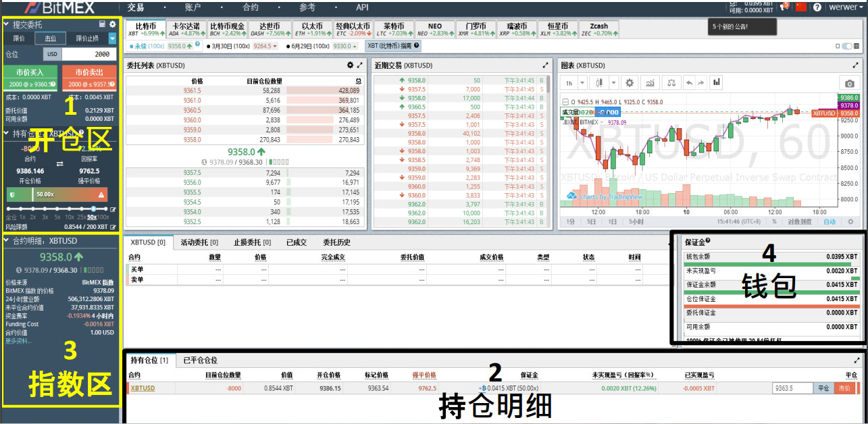
Task: Expand the recent trades panel to fullscreen
Action: coord(546,65)
